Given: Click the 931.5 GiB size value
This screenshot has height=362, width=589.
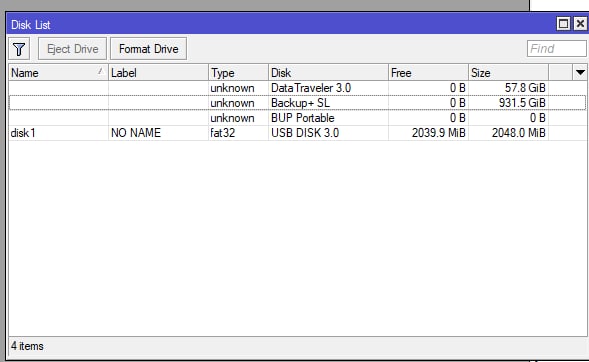Looking at the screenshot, I should click(x=522, y=103).
